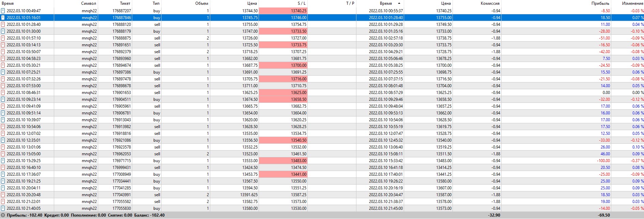This screenshot has height=219, width=644.
Task: Click total commission -32.90
Action: point(494,215)
